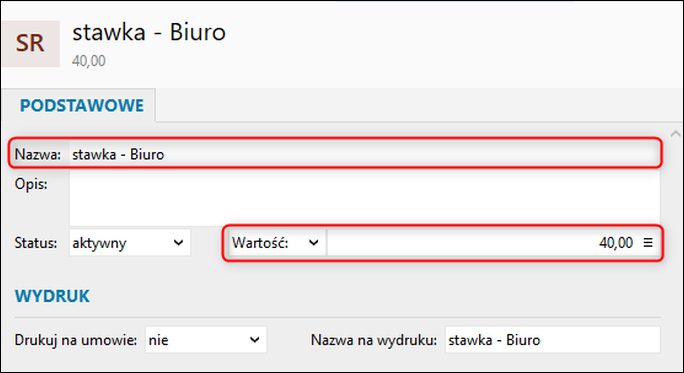Screen dimensions: 684x373
Task: Select the Wartość amount field showing 40,00
Action: (x=494, y=243)
